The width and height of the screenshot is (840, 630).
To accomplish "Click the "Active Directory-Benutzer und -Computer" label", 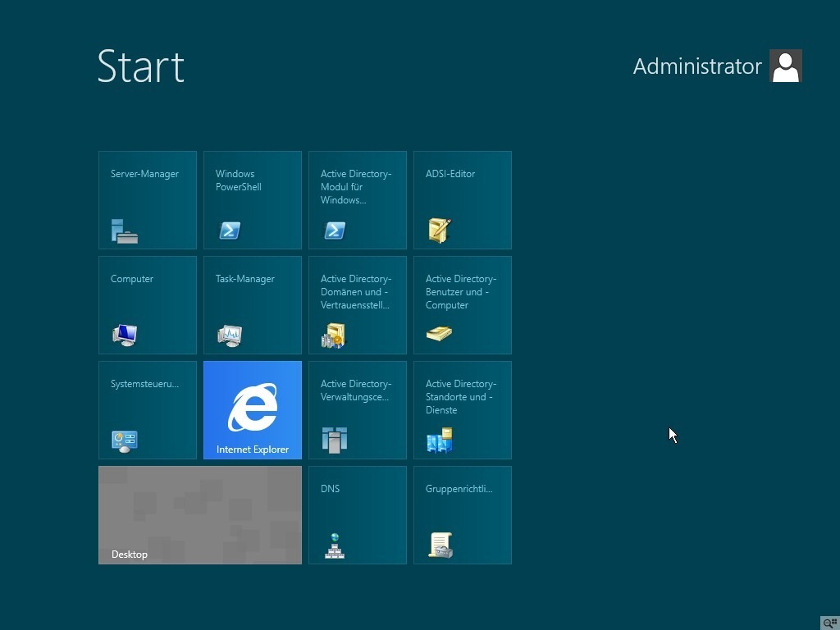I will pos(461,292).
